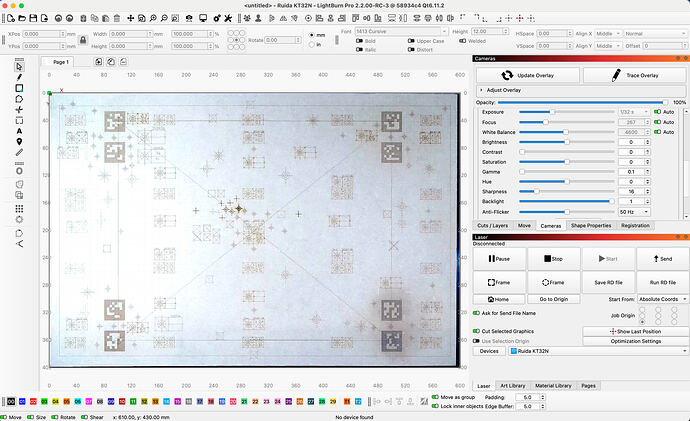This screenshot has height=421, width=690.
Task: Select the Position Laser pin tool
Action: coord(19,142)
